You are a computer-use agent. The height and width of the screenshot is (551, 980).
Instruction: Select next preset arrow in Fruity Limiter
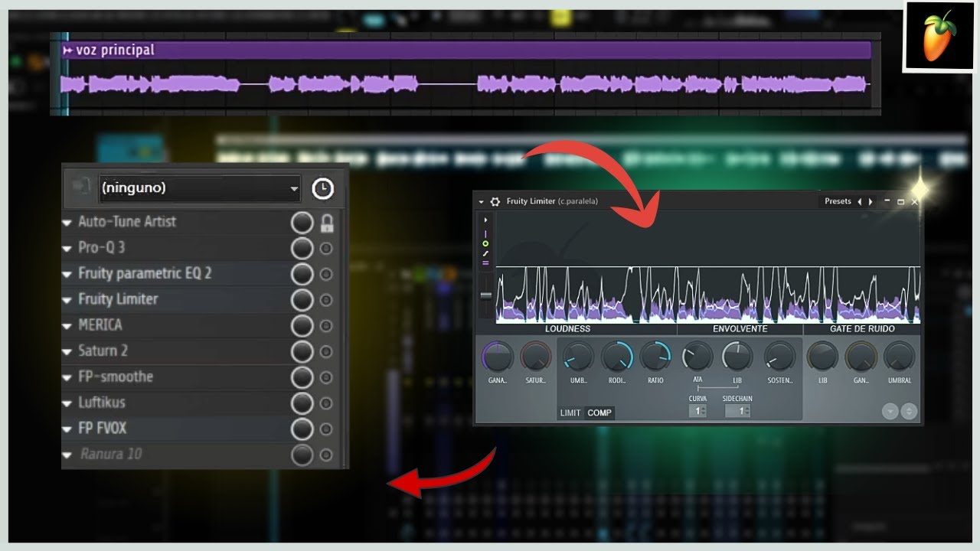(871, 201)
